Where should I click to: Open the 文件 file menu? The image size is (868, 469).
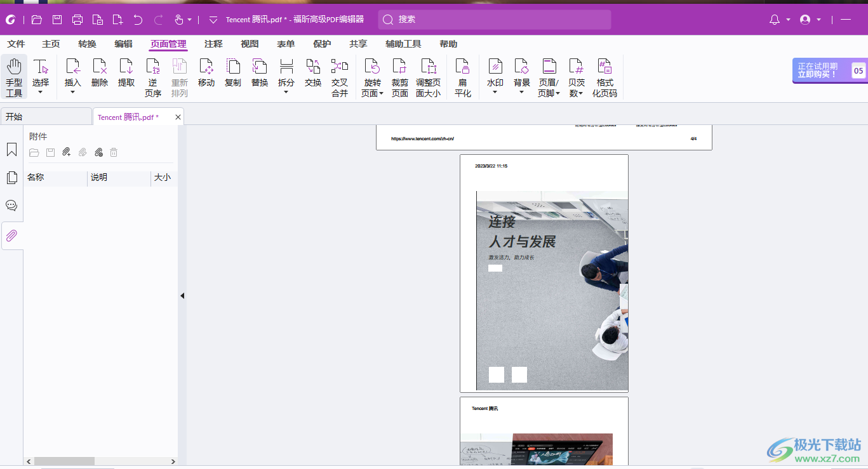pyautogui.click(x=16, y=44)
